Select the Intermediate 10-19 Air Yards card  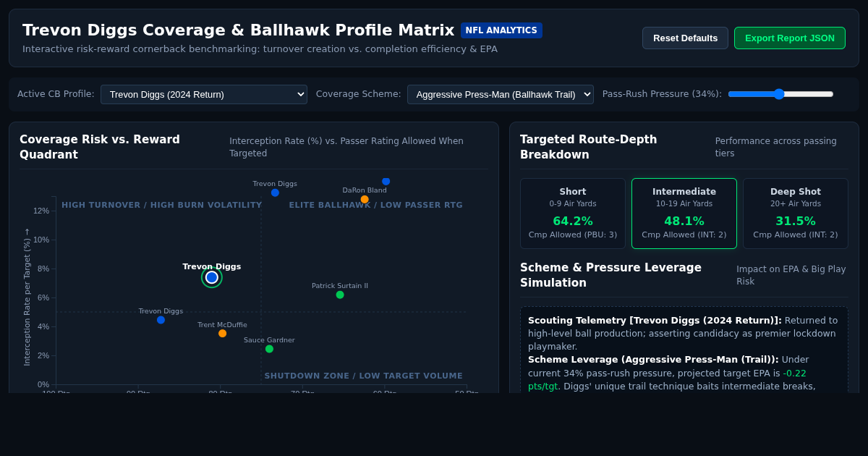point(684,214)
